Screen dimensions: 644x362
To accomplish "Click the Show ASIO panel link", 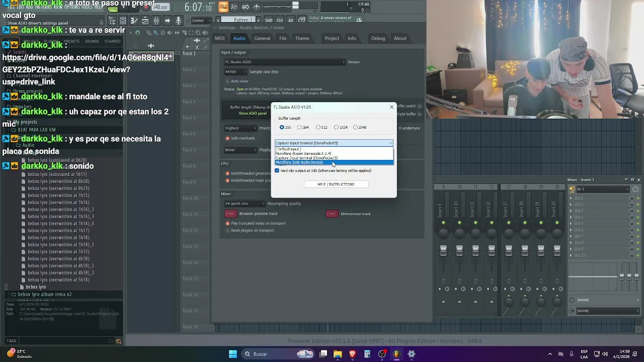I will tap(253, 113).
